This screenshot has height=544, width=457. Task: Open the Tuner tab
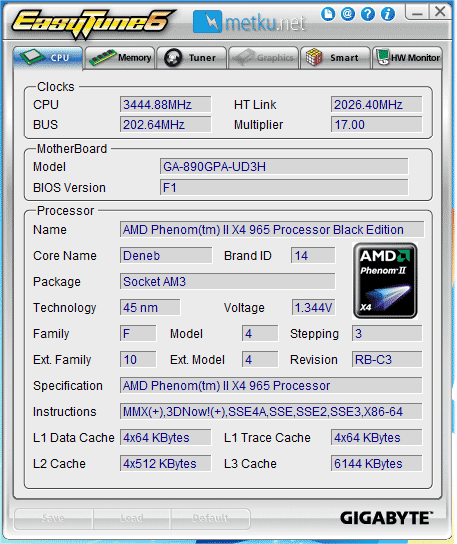[192, 58]
